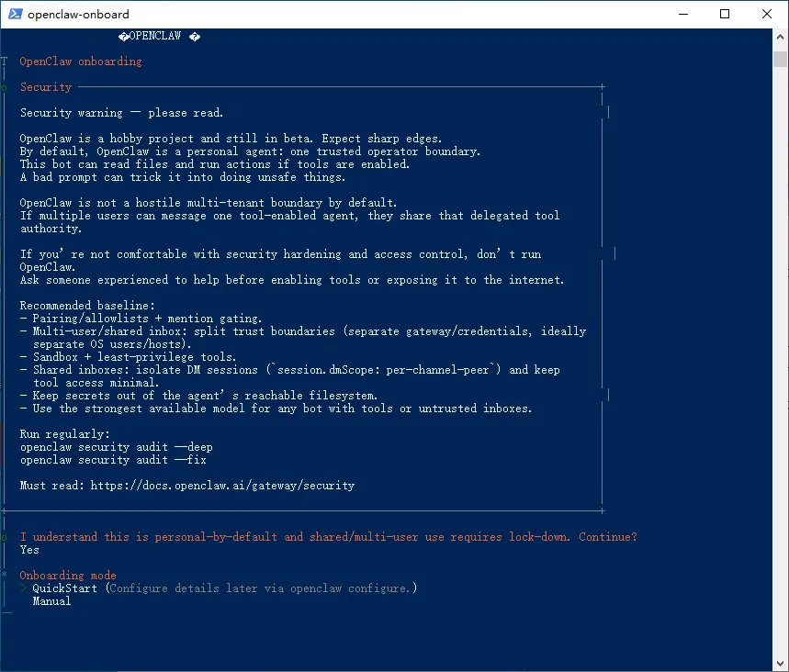This screenshot has height=672, width=789.
Task: Open the docs.openclaw.ai/gateway/security URL
Action: click(x=222, y=486)
